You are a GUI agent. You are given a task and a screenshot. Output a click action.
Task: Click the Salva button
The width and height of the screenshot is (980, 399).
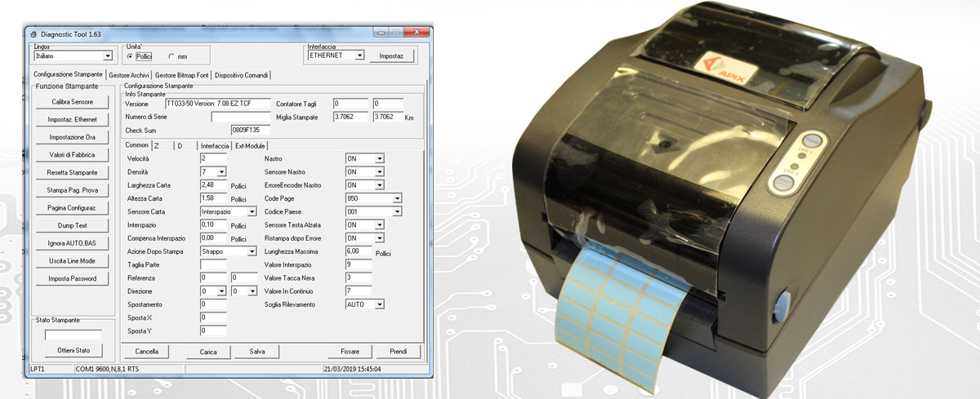tap(257, 352)
